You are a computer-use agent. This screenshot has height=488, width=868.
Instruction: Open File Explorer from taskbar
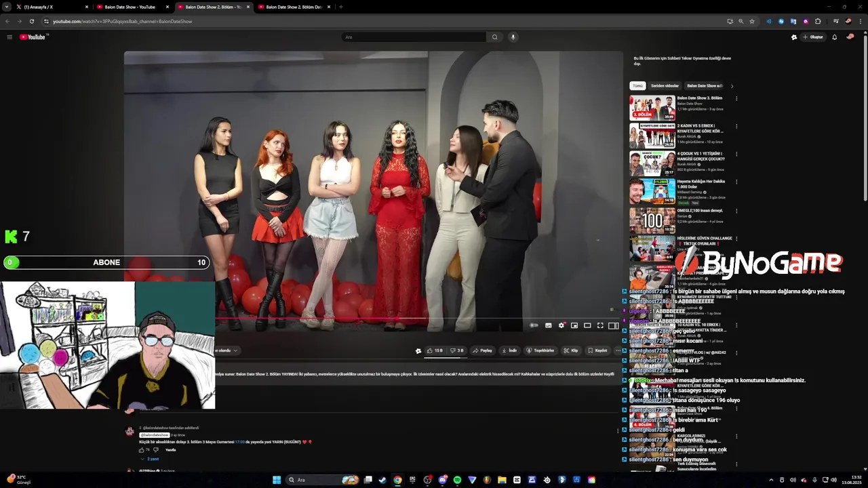[x=502, y=480]
